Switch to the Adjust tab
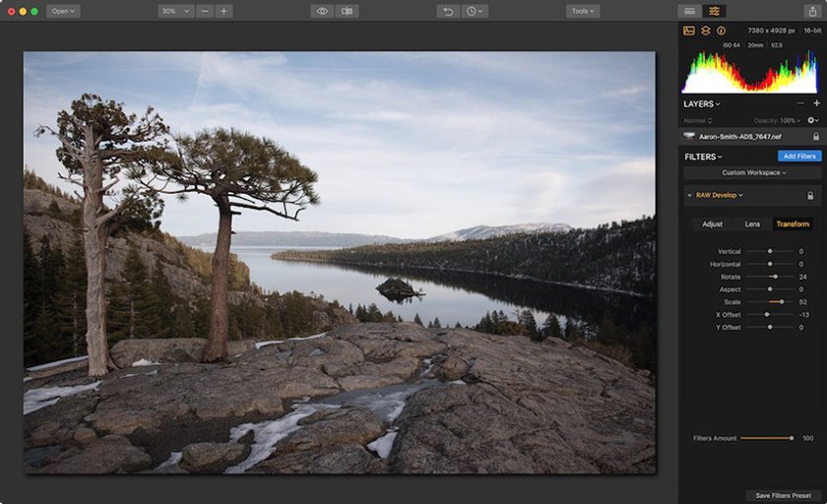Screen dimensions: 827x504 click(712, 224)
